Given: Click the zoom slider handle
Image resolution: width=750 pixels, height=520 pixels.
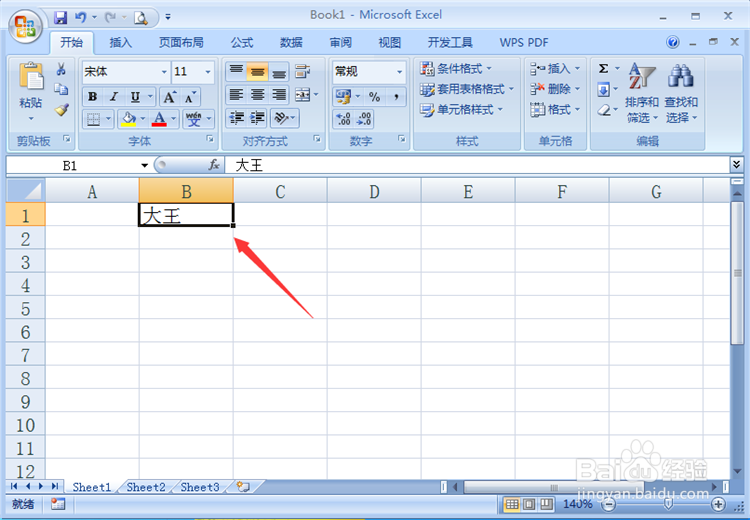Looking at the screenshot, I should click(x=668, y=504).
